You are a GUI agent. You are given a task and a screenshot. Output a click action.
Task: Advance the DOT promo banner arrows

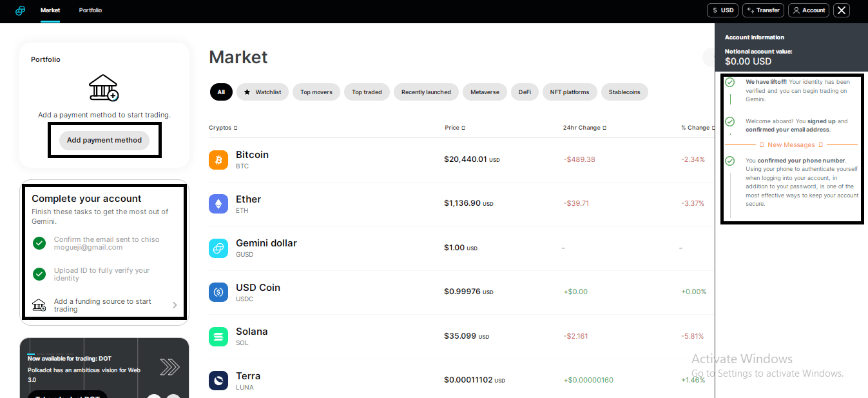point(169,367)
